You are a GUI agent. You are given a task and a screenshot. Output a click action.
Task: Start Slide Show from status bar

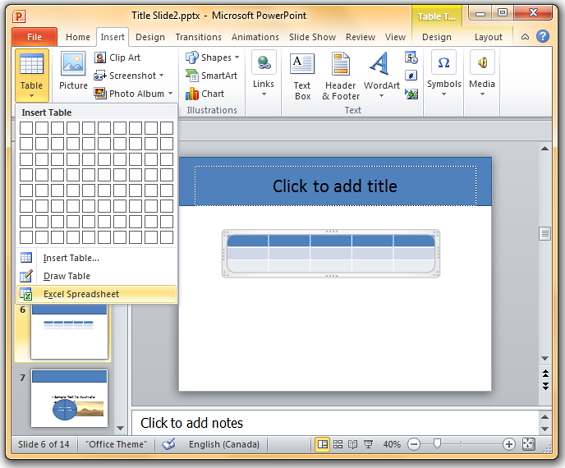pyautogui.click(x=368, y=444)
